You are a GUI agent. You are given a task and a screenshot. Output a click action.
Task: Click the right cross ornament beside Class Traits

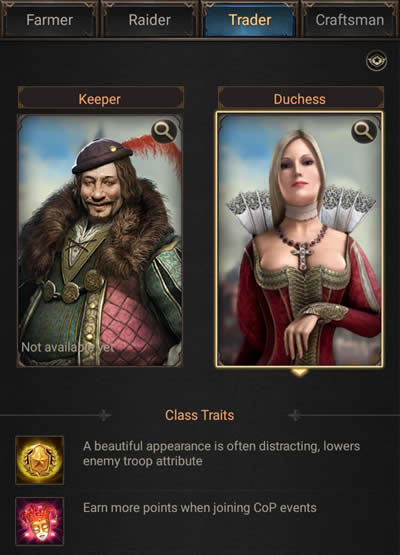tap(295, 415)
